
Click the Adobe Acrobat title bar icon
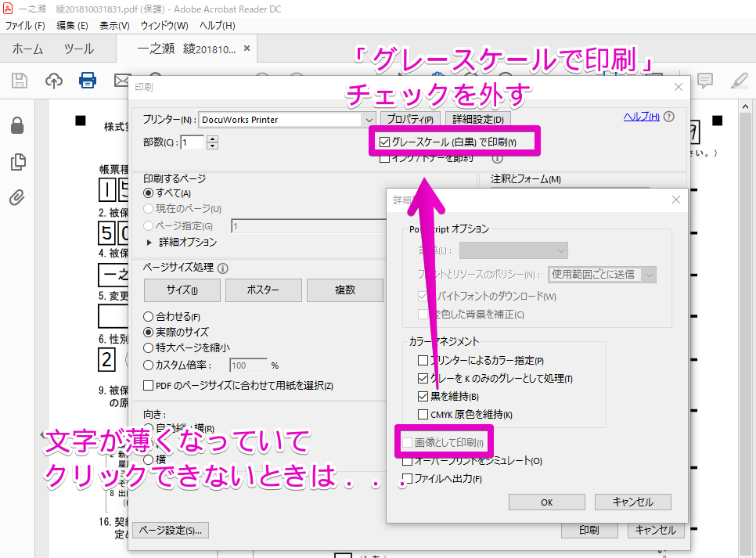pos(7,8)
